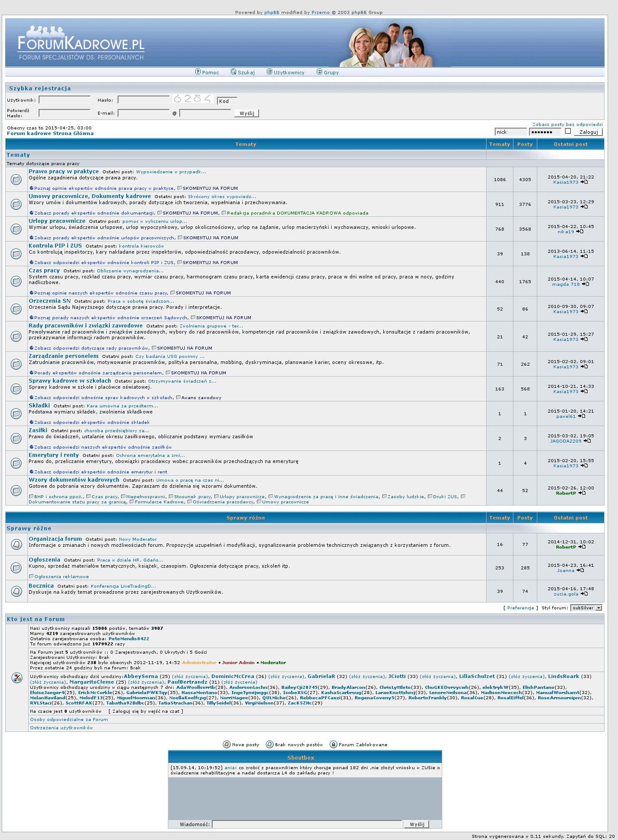Click the Szukaj search icon
Screen dimensions: 618x840
coord(233,72)
